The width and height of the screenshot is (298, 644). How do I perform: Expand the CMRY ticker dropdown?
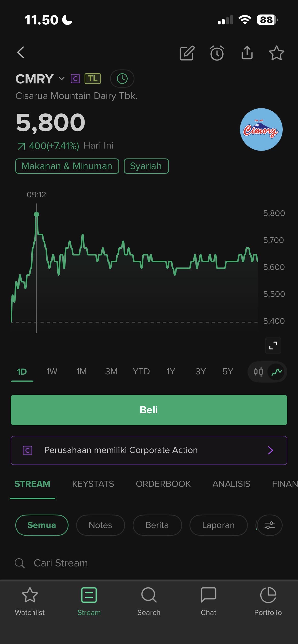tap(61, 79)
